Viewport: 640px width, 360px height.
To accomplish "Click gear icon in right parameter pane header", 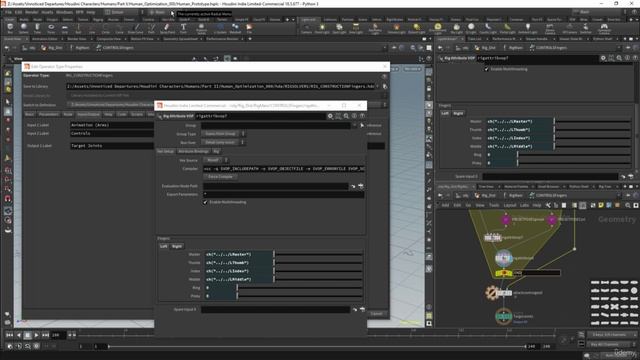I will (603, 58).
